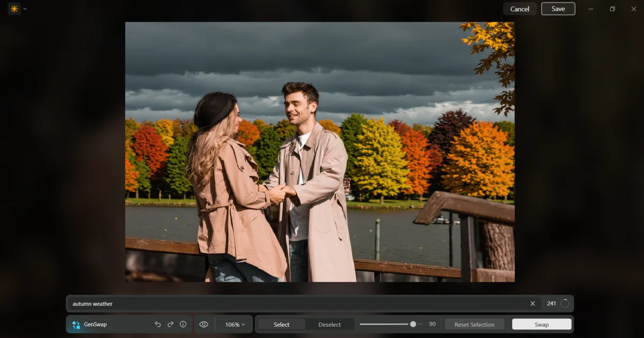The image size is (644, 338).
Task: Redo the reverted action
Action: (x=170, y=324)
